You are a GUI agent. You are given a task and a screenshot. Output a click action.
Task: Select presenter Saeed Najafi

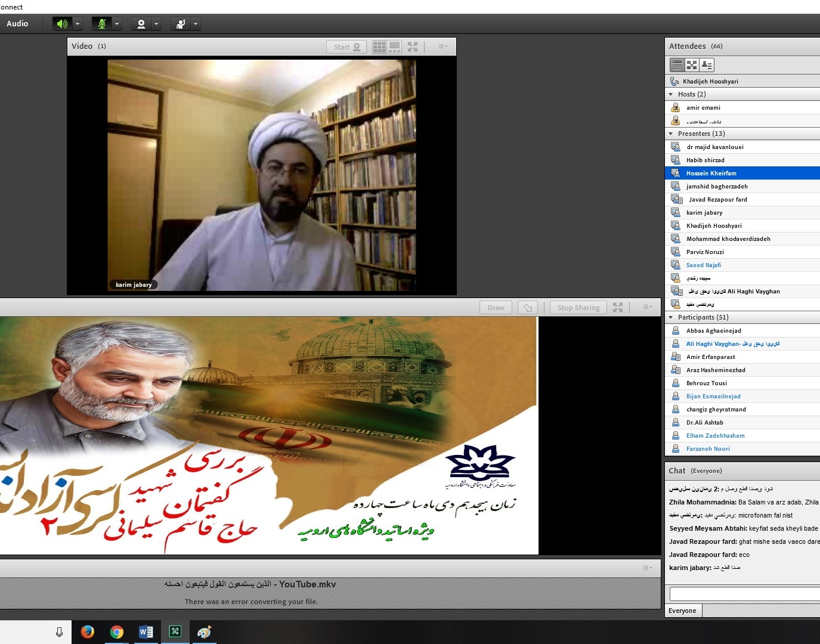coord(742,265)
